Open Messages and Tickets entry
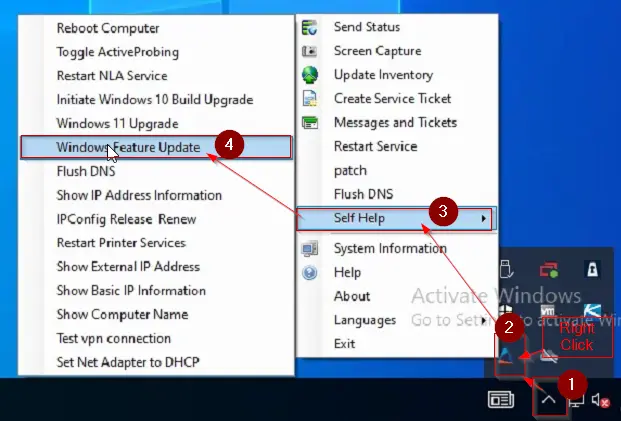 tap(396, 123)
